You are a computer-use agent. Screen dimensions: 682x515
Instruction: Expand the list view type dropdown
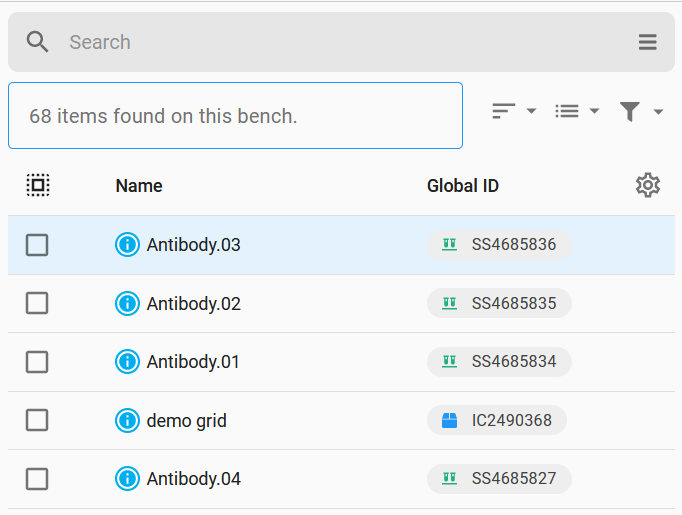[577, 111]
